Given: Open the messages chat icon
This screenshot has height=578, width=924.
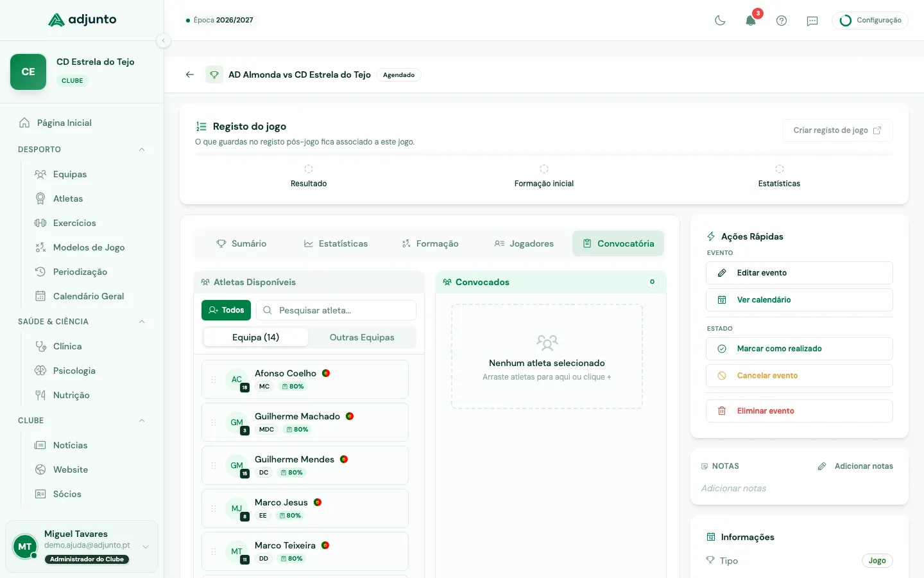Looking at the screenshot, I should click(812, 21).
